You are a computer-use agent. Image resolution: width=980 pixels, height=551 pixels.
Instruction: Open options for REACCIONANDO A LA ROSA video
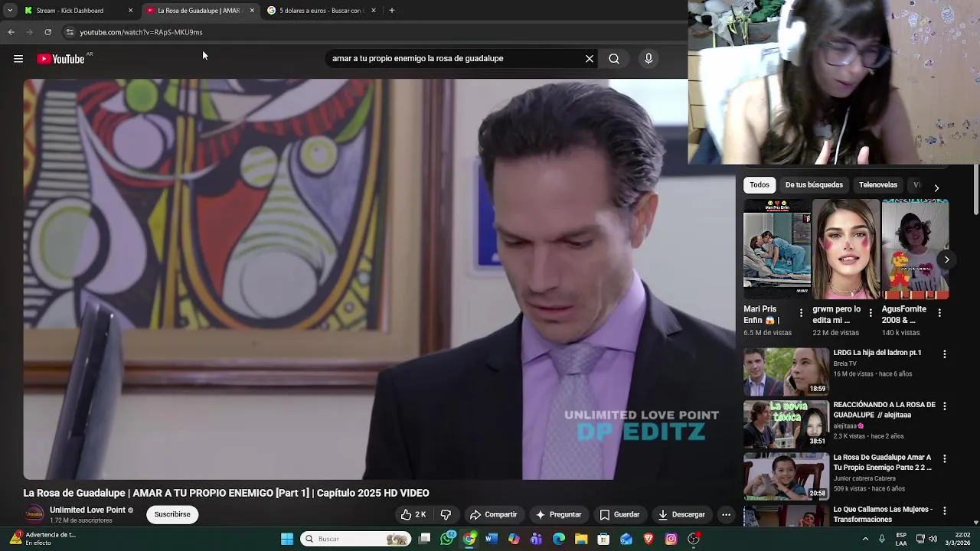tap(945, 406)
